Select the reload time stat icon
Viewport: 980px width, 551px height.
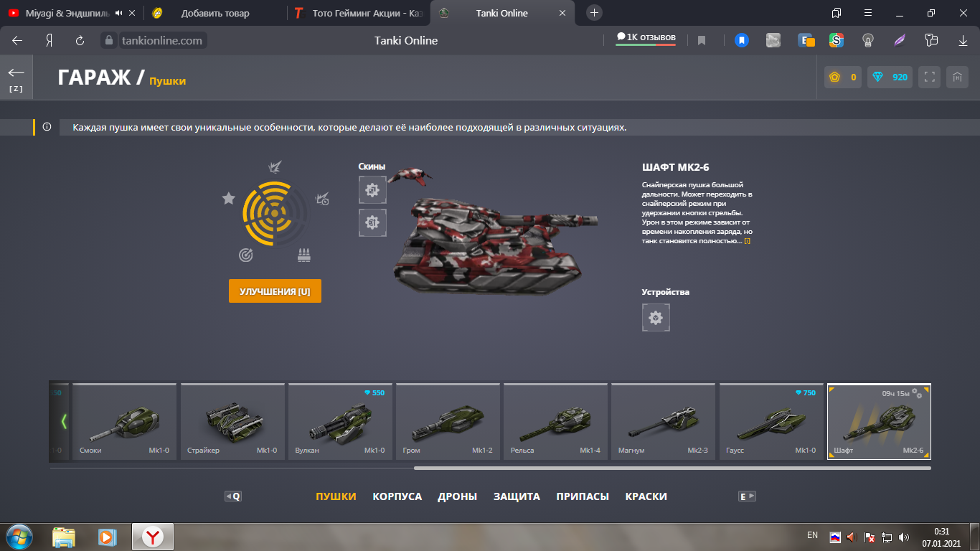tap(322, 198)
